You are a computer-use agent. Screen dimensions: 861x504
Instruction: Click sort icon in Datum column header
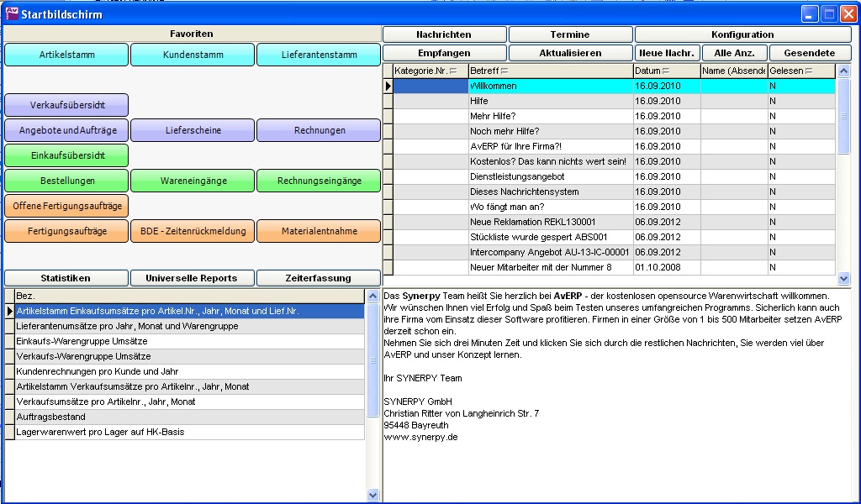click(666, 71)
